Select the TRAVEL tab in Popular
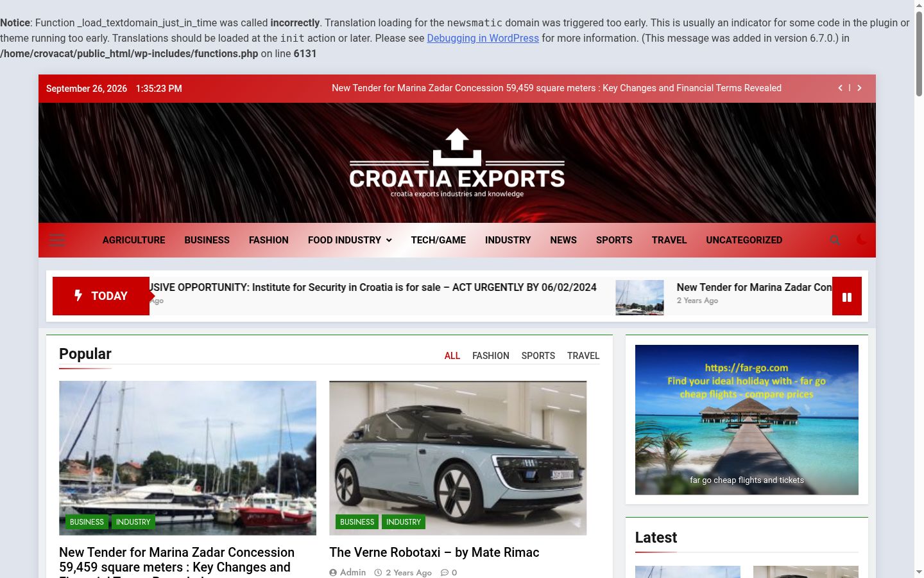Screen dimensions: 924x578 click(x=583, y=356)
